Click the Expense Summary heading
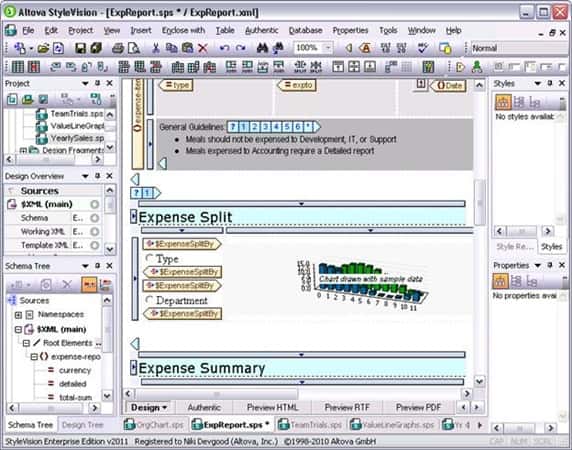Viewport: 572px width, 450px height. [202, 368]
